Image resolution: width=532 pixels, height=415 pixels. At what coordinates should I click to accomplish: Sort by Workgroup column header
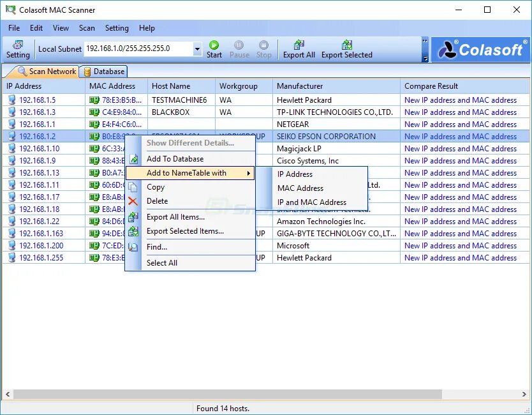point(244,86)
